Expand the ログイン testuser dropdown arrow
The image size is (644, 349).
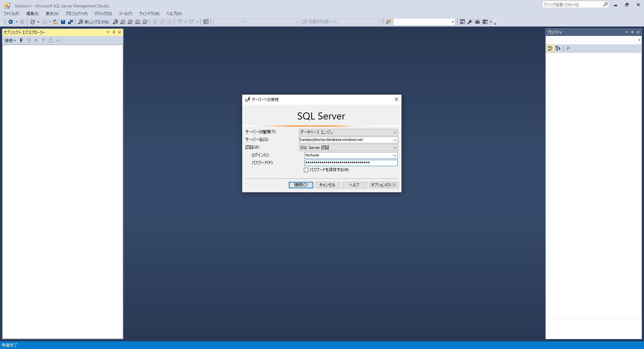click(x=395, y=155)
